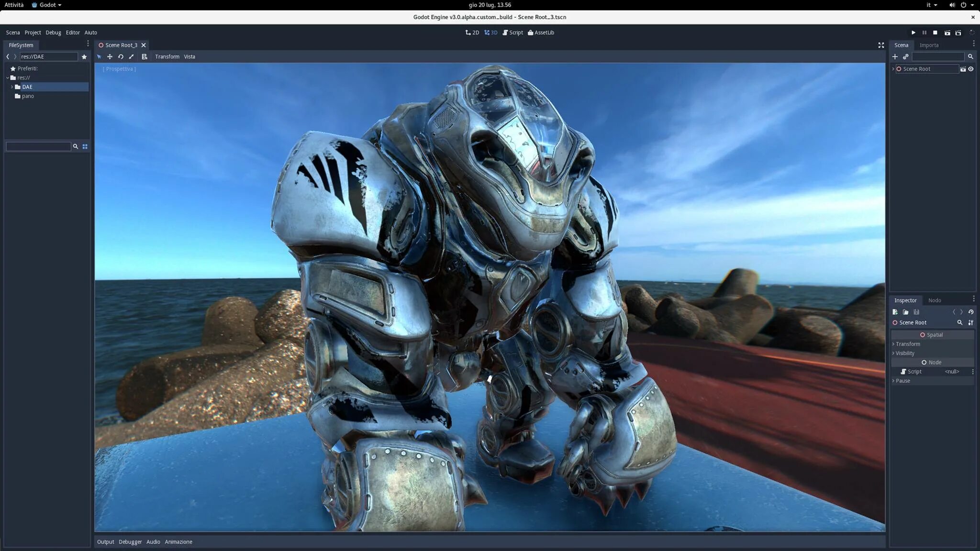The image size is (980, 551).
Task: Activate the Scale tool in viewport toolbar
Action: pos(131,56)
